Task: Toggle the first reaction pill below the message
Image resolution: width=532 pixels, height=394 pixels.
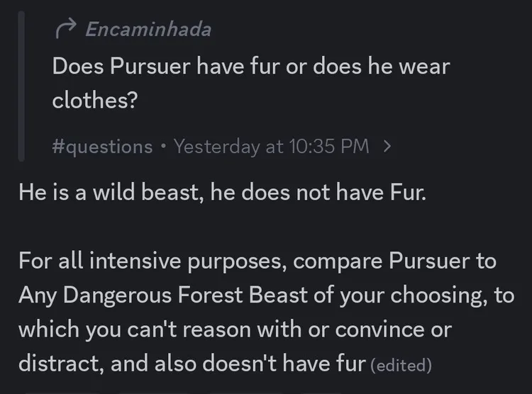Action: (x=61, y=393)
